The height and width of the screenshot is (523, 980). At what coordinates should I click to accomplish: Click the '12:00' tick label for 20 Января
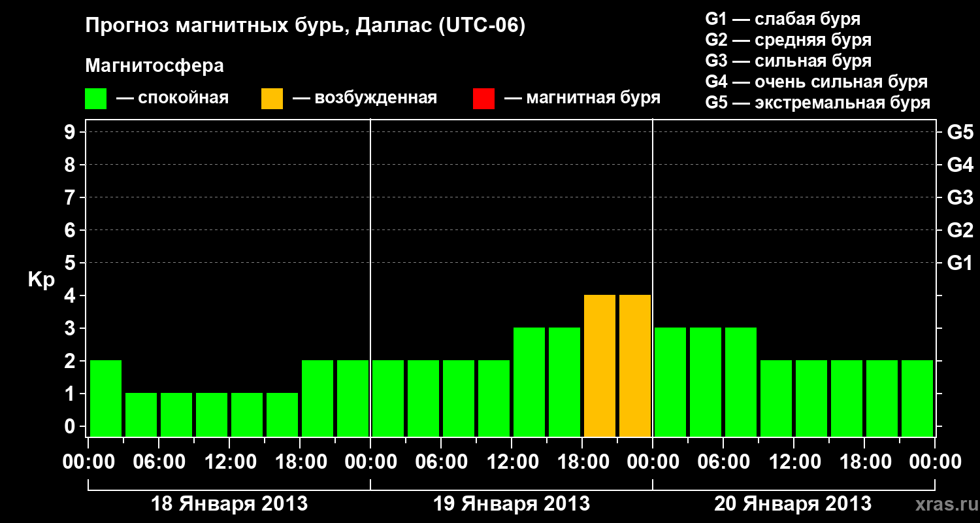pos(794,462)
